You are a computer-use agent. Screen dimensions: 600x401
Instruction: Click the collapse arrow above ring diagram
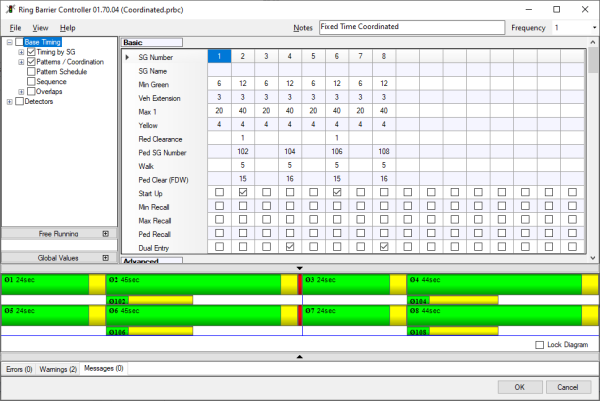[x=300, y=268]
